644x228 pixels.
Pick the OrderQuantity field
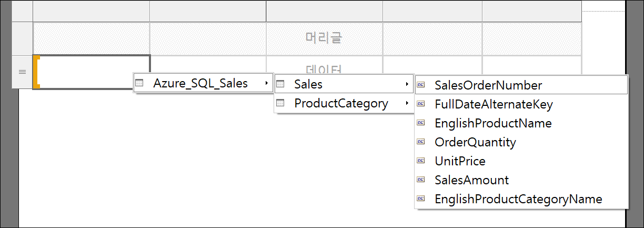[x=521, y=142]
